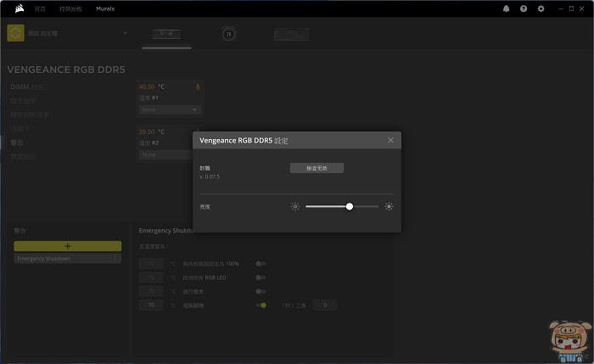Select the keyboard device thumbnail
The width and height of the screenshot is (594, 364).
pos(291,35)
